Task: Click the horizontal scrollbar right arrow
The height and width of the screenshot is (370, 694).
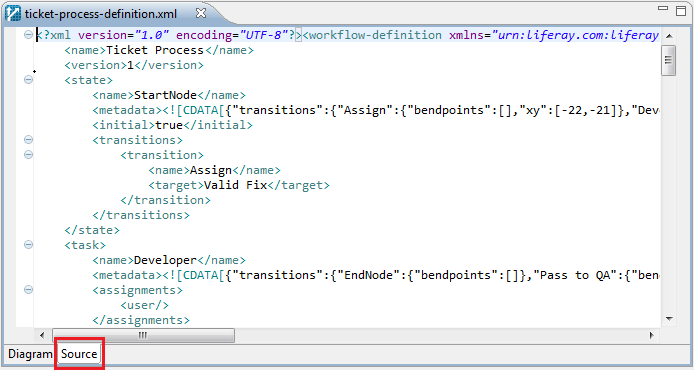Action: 651,335
